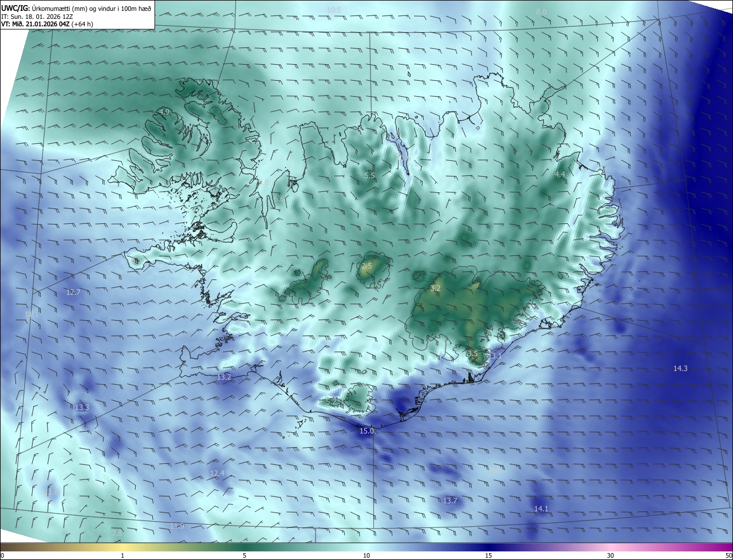The width and height of the screenshot is (733, 560).
Task: Click the 12.7 value west of Iceland
Action: (73, 292)
